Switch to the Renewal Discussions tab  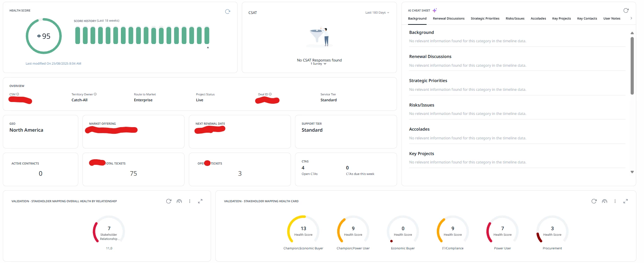tap(449, 19)
